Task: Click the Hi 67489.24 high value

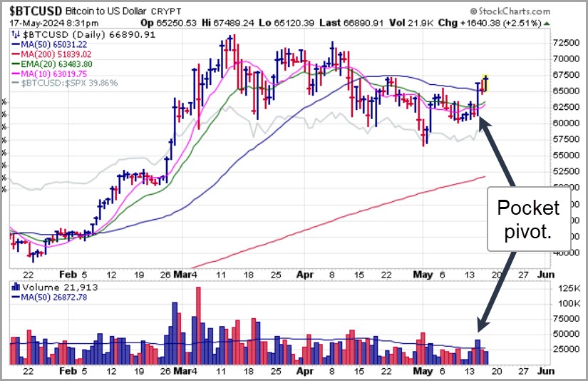Action: 227,23
